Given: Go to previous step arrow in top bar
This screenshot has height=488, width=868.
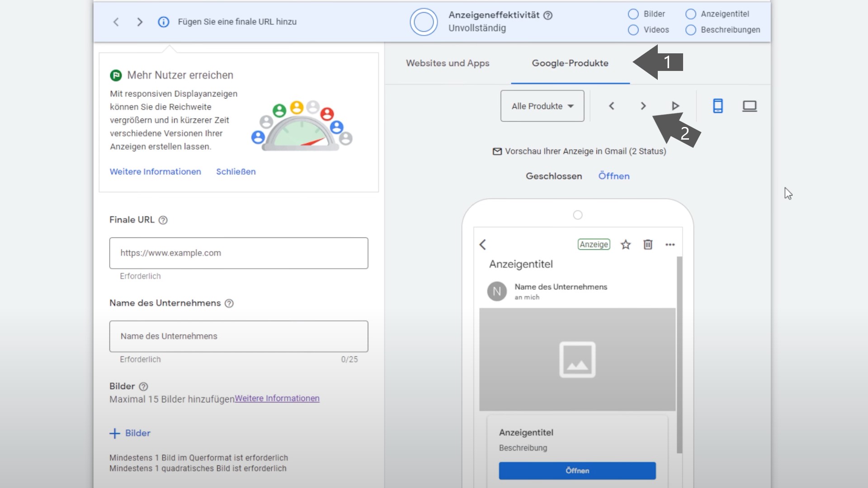Looking at the screenshot, I should pyautogui.click(x=116, y=22).
